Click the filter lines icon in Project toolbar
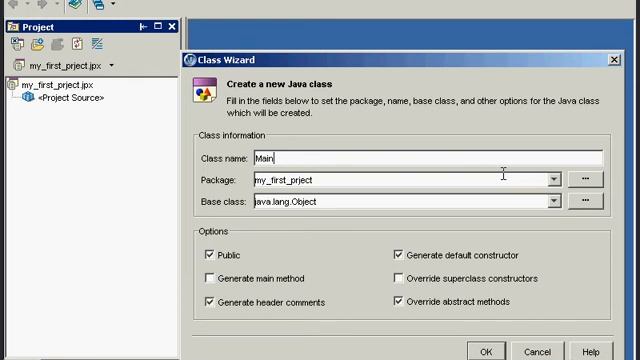 point(97,44)
